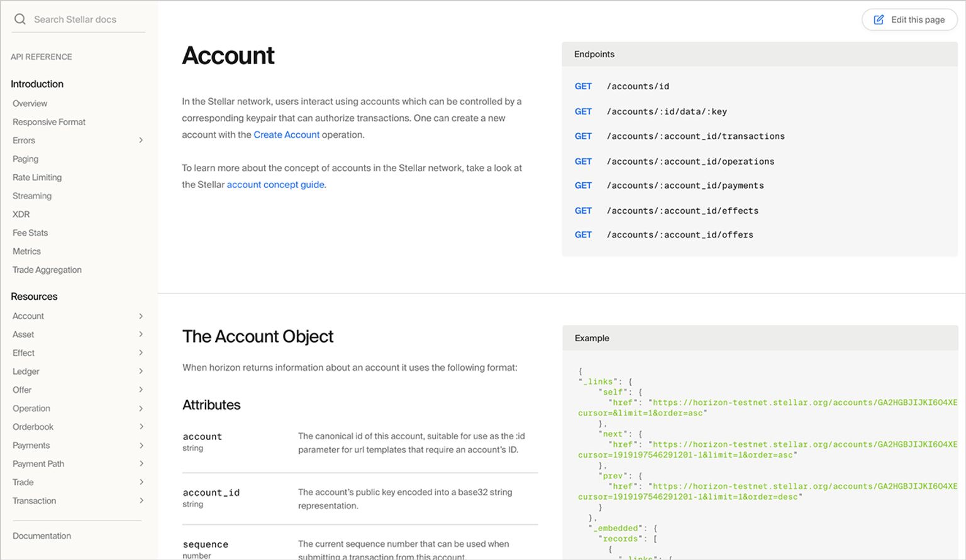Expand the Operation sidebar chevron
This screenshot has width=966, height=560.
(x=141, y=409)
